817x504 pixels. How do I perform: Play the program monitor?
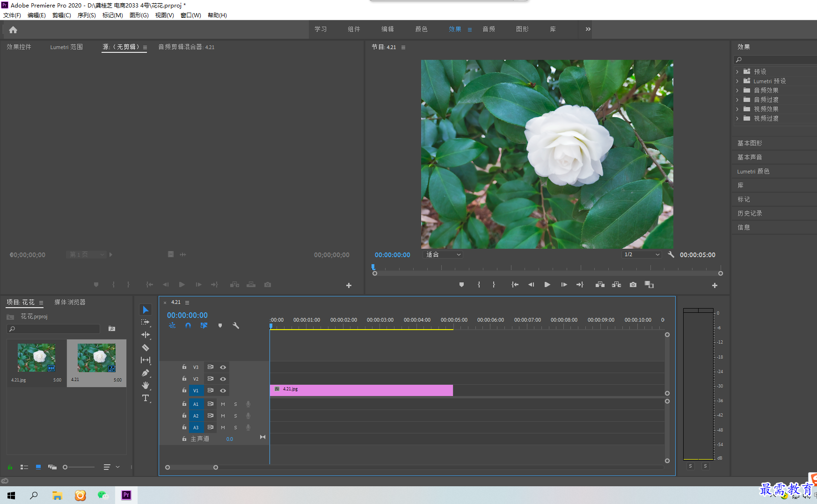tap(547, 285)
